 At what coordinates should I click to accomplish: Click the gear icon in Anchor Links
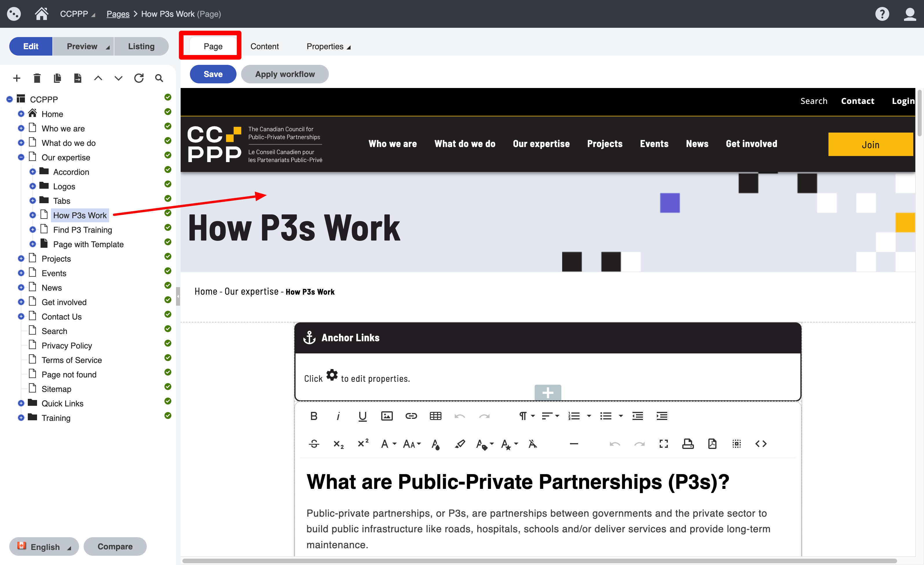[x=332, y=375]
